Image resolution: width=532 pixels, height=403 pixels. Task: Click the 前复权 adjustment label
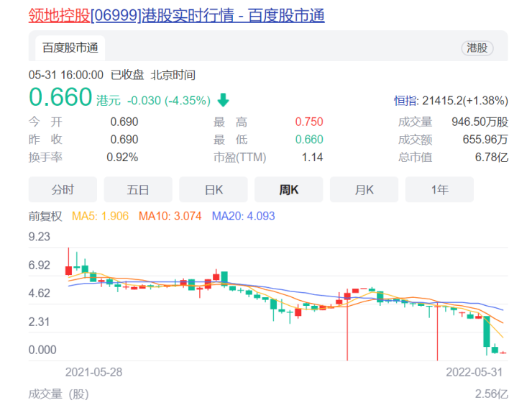tap(45, 216)
